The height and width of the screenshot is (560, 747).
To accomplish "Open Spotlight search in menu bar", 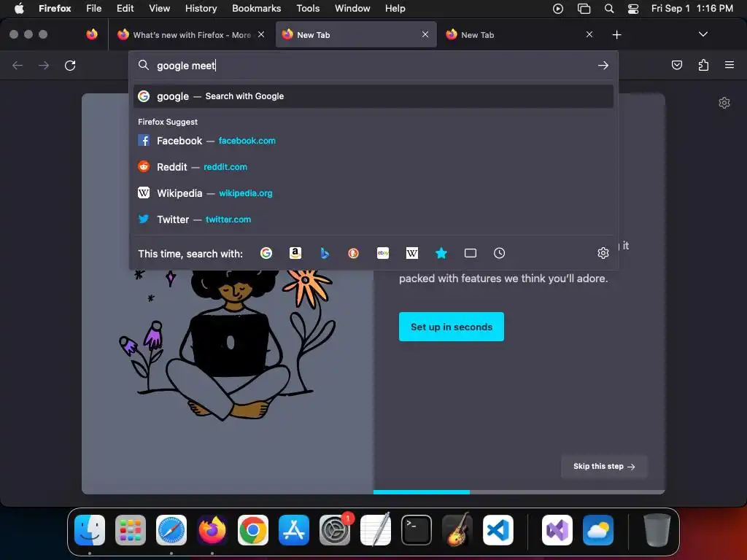I will [x=609, y=9].
